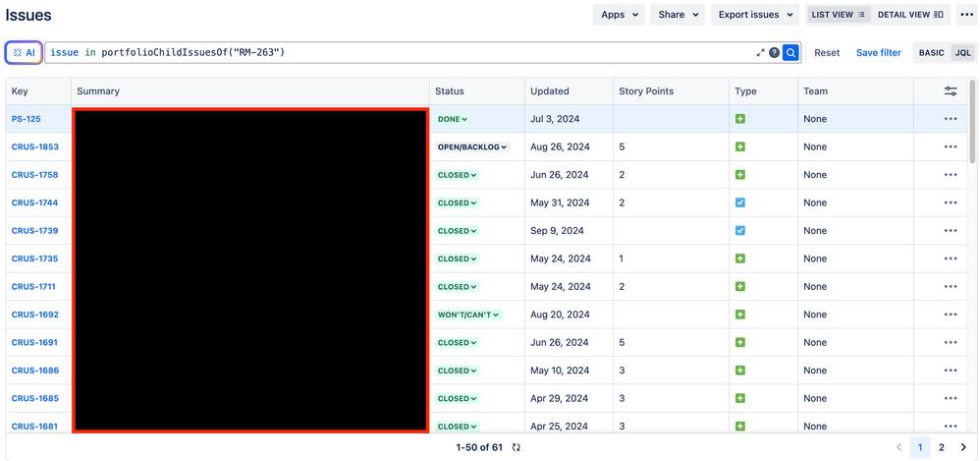Open the actions menu for CRUS-1735
This screenshot has height=461, width=980.
pos(951,259)
